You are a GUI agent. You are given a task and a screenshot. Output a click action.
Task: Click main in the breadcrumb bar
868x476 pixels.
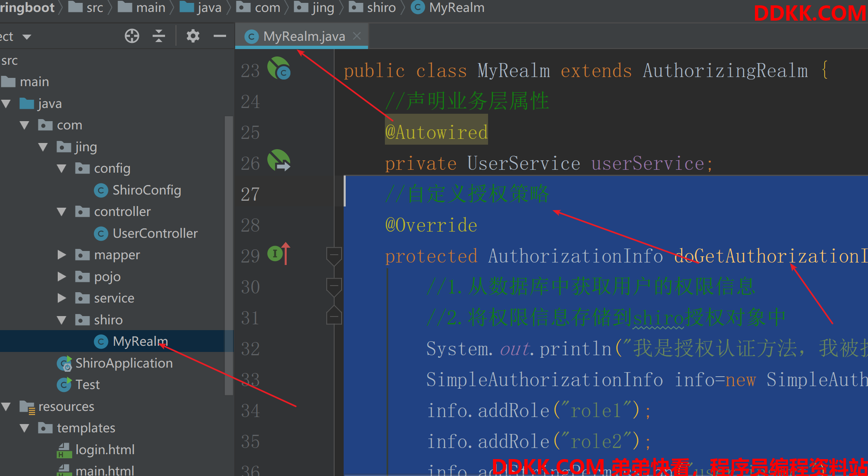point(151,7)
